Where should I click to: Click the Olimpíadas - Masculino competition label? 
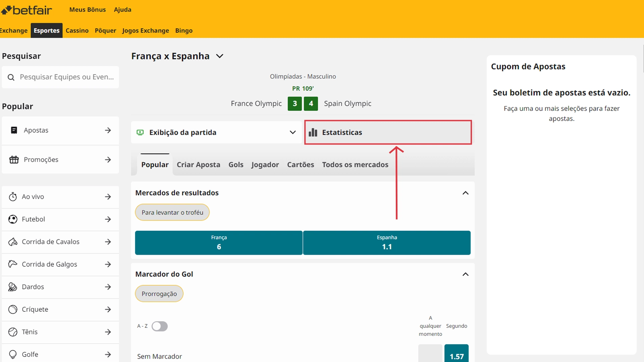coord(303,76)
